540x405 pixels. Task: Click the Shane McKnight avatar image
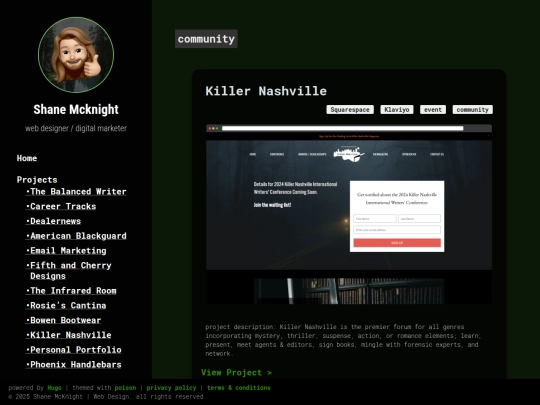coord(76,55)
